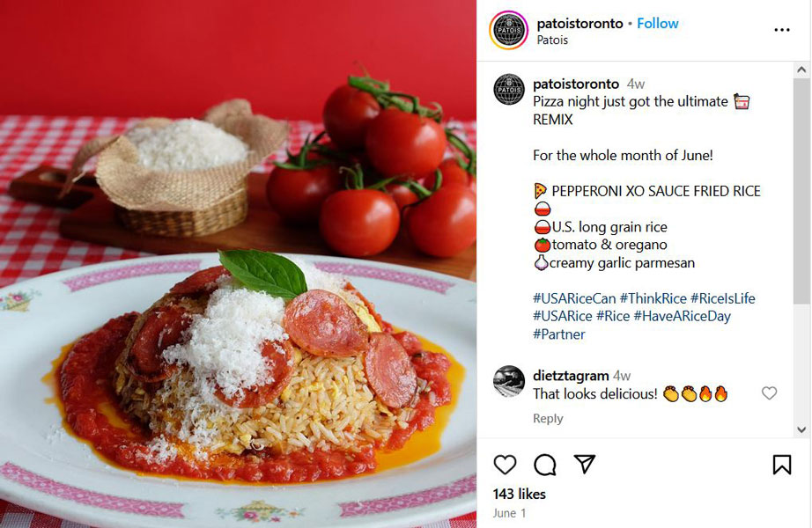The image size is (812, 528).
Task: Open the Patois location link
Action: (x=552, y=40)
